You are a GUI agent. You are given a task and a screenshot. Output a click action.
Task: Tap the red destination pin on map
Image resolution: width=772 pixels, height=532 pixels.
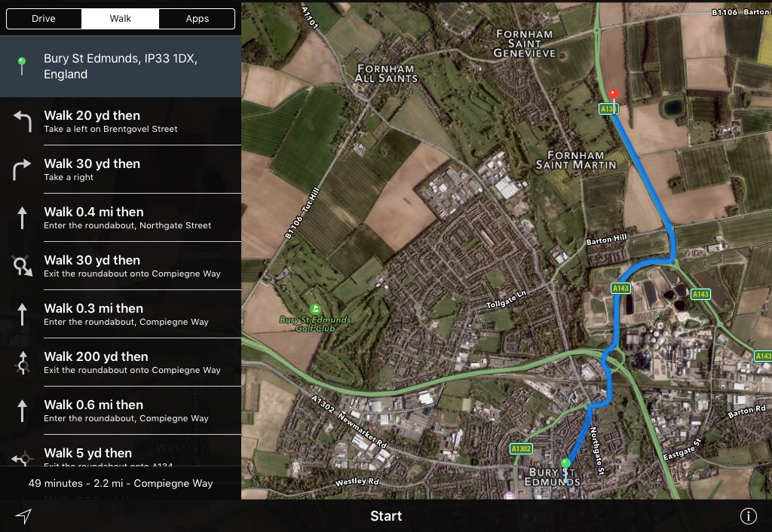tap(614, 94)
